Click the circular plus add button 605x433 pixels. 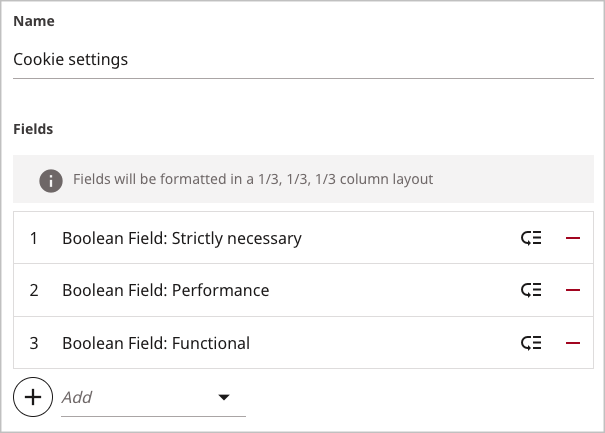click(33, 397)
